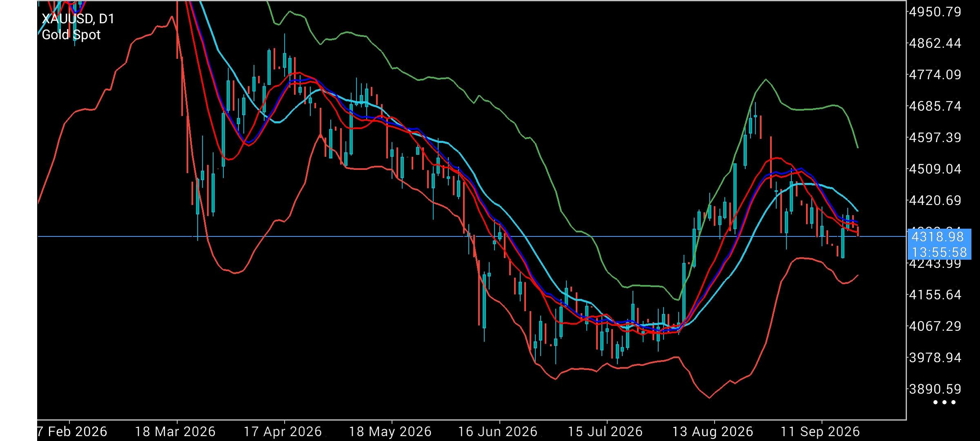Viewport: 980px width, 441px height.
Task: Select the XAUUSD, D1 symbol label
Action: tap(78, 19)
